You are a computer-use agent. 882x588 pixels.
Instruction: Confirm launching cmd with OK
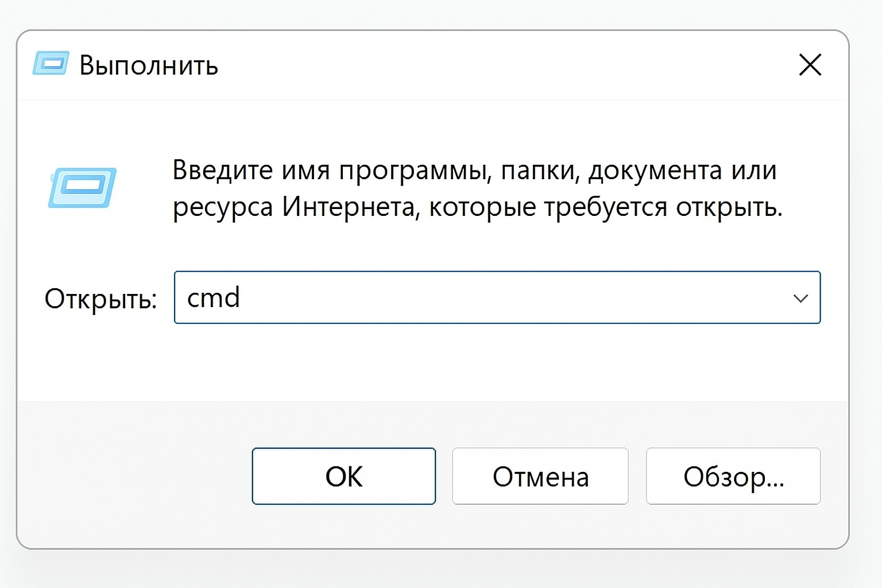[x=343, y=476]
